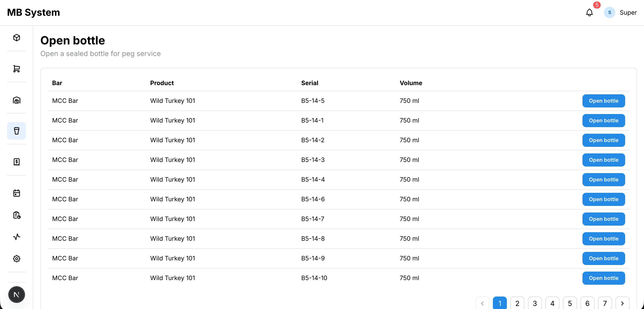Click the Super username label
This screenshot has height=309, width=644.
[x=628, y=12]
